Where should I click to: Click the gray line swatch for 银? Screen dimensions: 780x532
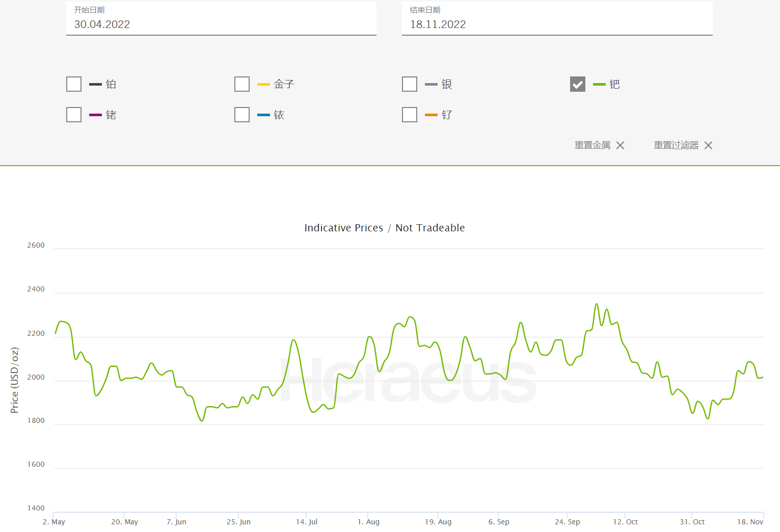(431, 84)
